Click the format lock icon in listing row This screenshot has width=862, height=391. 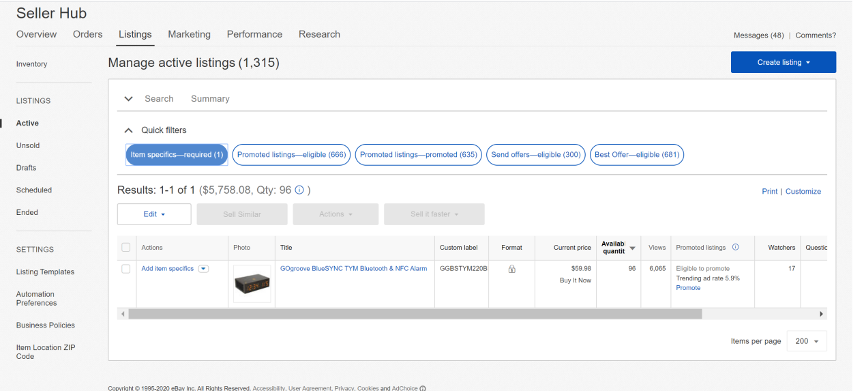click(x=512, y=269)
